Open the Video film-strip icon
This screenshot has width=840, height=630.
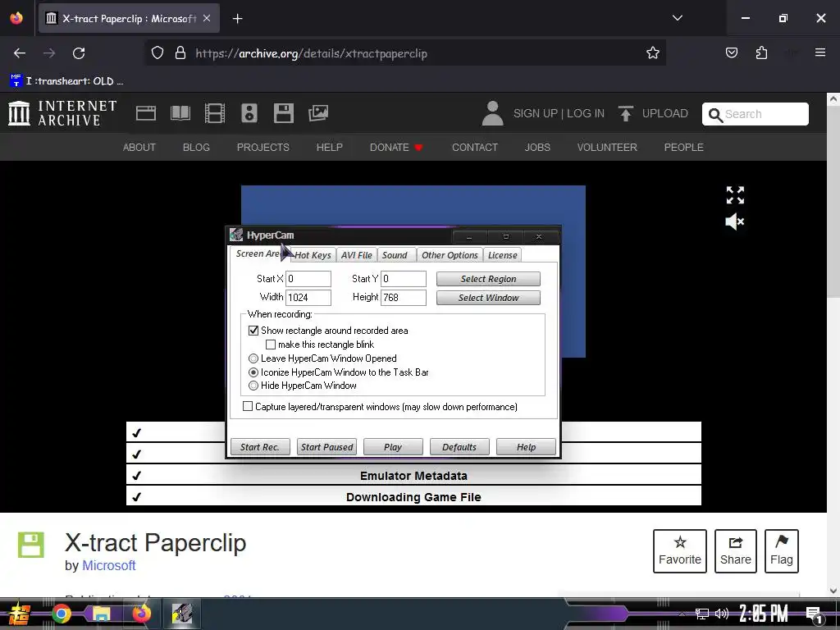coord(215,113)
